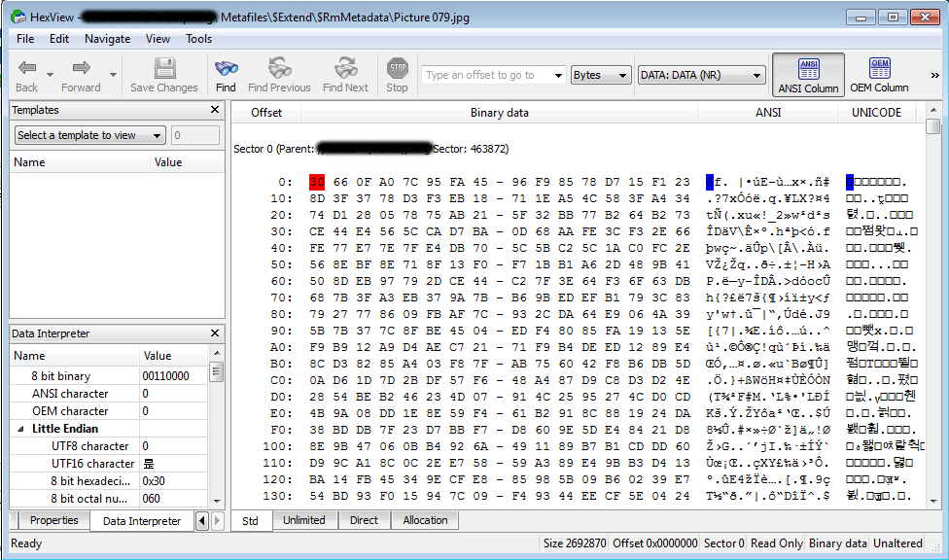This screenshot has width=949, height=560.
Task: Click the offset go-to input field
Action: coord(486,75)
